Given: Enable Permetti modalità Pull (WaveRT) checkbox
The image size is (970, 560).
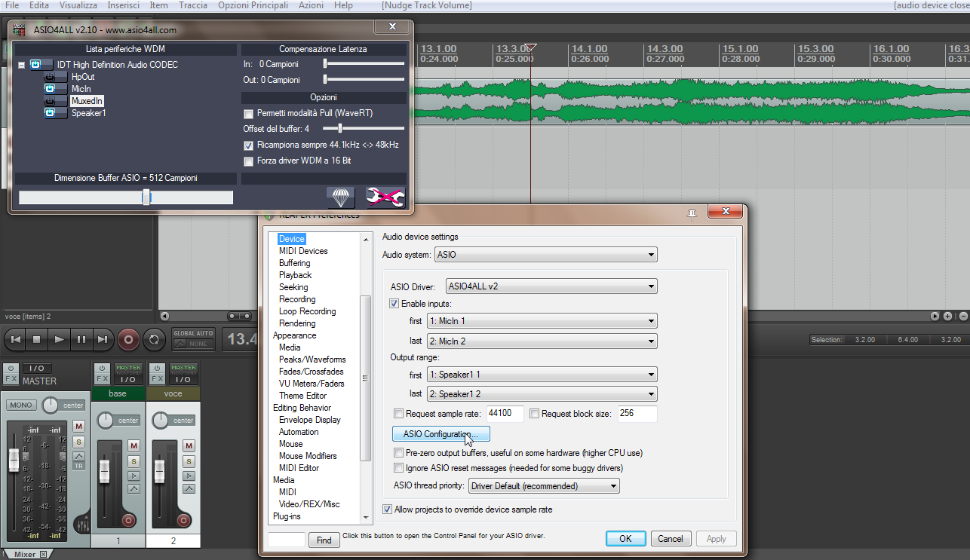Looking at the screenshot, I should click(249, 114).
